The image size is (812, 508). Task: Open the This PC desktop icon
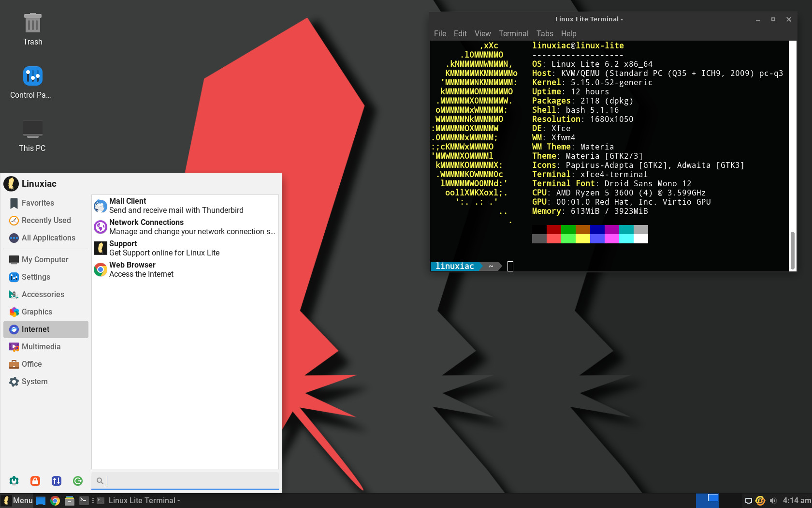coord(32,136)
